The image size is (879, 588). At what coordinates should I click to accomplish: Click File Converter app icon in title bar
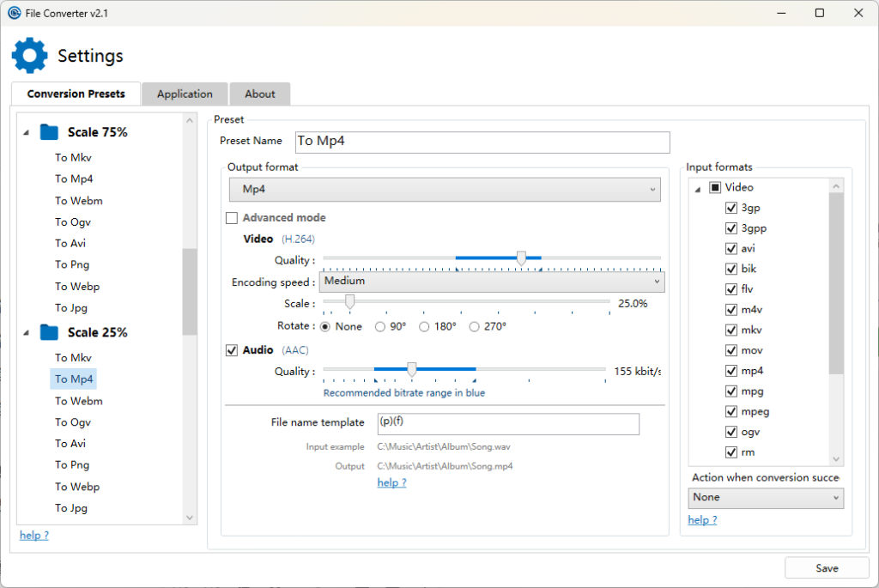coord(14,13)
